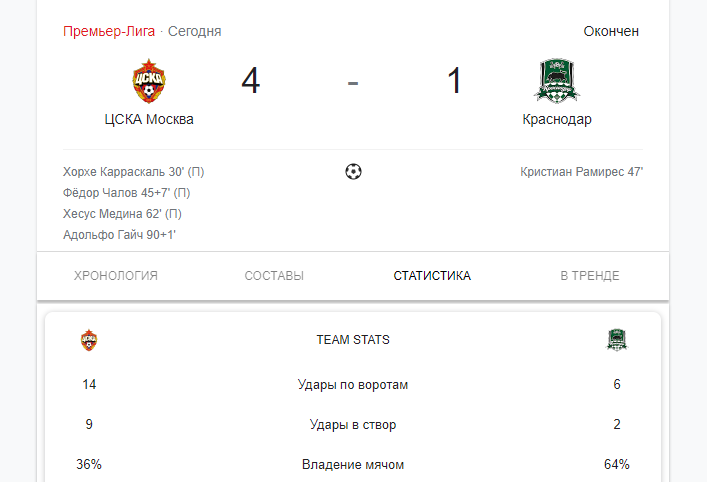This screenshot has width=707, height=482.
Task: Select the Статистика tab
Action: tap(432, 275)
